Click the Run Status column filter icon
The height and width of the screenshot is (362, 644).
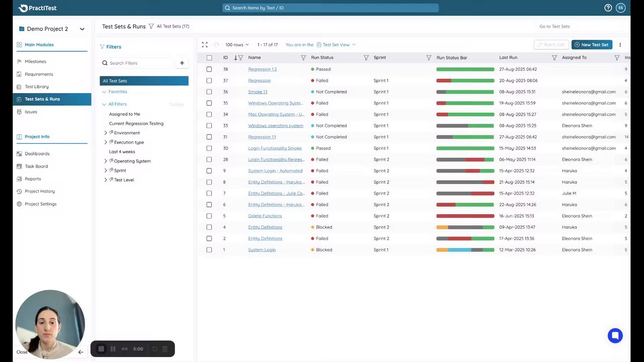366,58
